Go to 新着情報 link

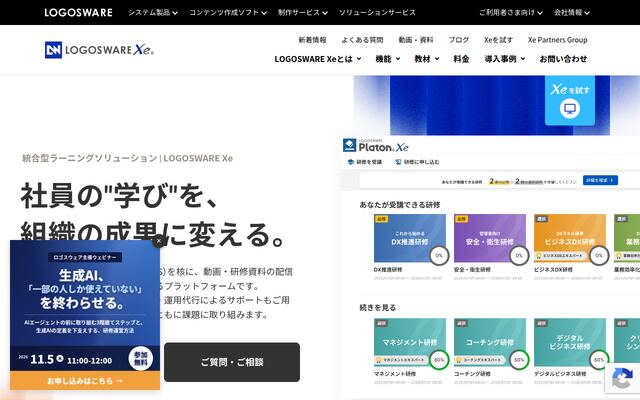coord(312,40)
